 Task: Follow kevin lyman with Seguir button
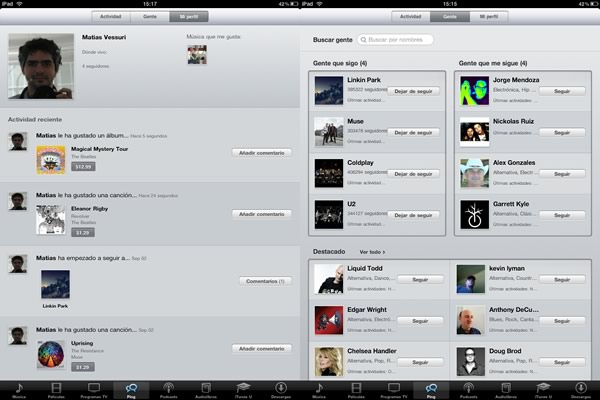(562, 279)
